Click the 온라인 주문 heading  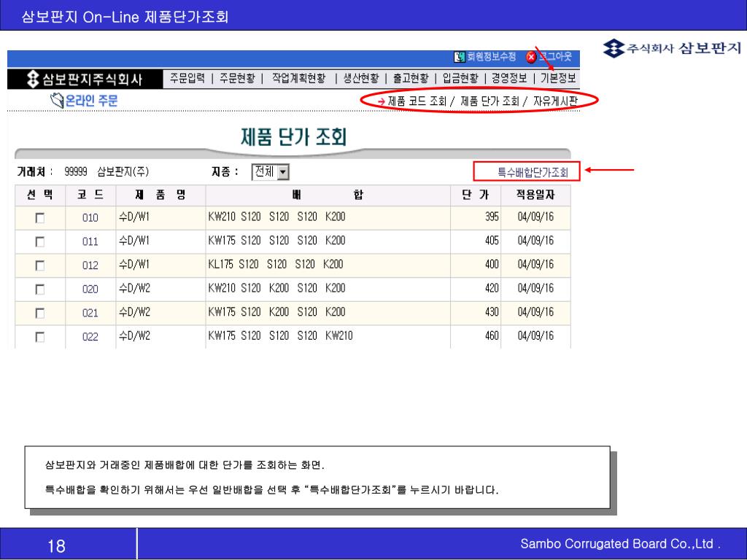click(91, 101)
